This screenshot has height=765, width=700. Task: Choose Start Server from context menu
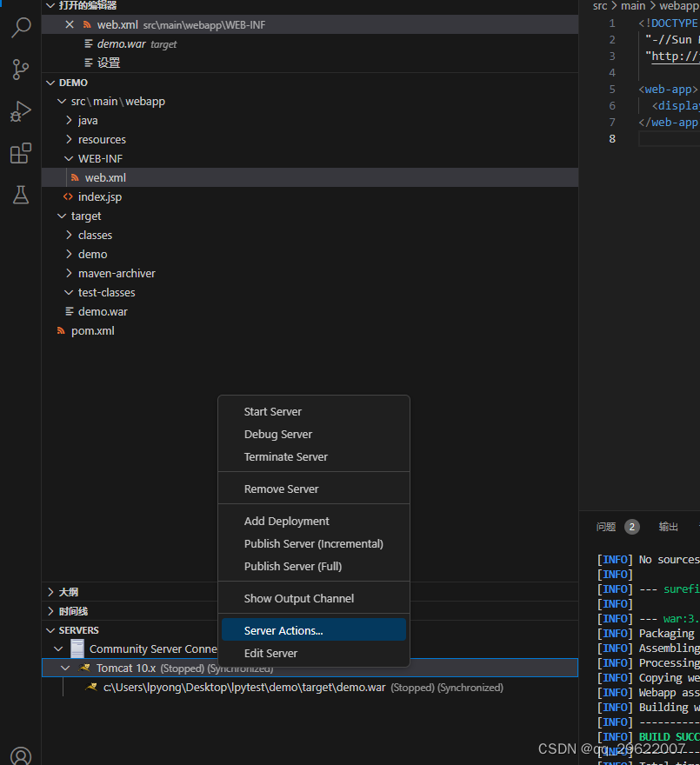coord(313,412)
